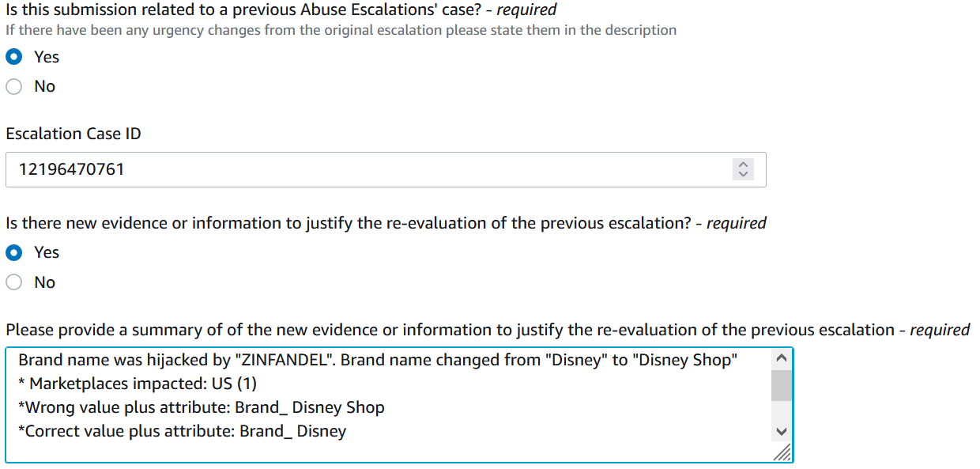This screenshot has height=469, width=980.
Task: Decrease Escalation Case ID with the down stepper arrow
Action: pos(741,175)
